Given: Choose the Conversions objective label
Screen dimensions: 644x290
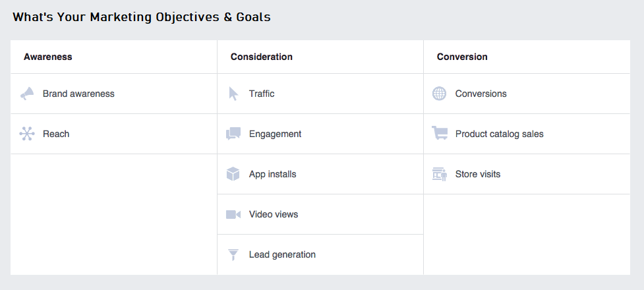Looking at the screenshot, I should (x=481, y=94).
